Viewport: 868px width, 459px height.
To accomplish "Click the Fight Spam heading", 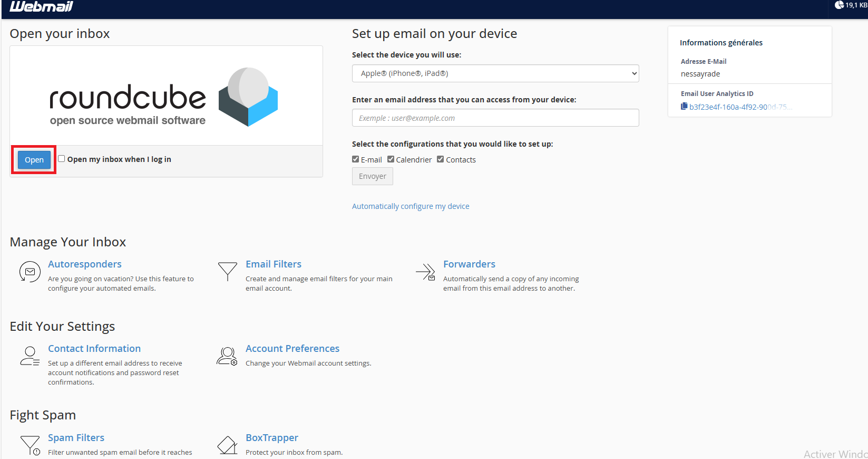I will [x=43, y=415].
